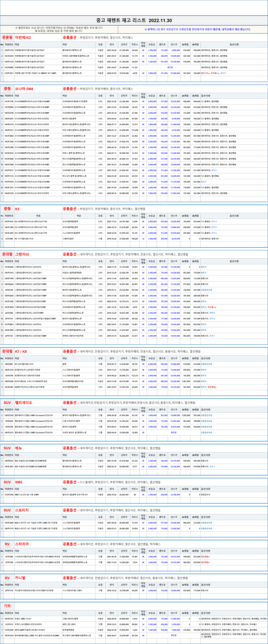This screenshot has width=268, height=644.
Task: Click the '스포티지' section heading
Action: tap(22, 510)
